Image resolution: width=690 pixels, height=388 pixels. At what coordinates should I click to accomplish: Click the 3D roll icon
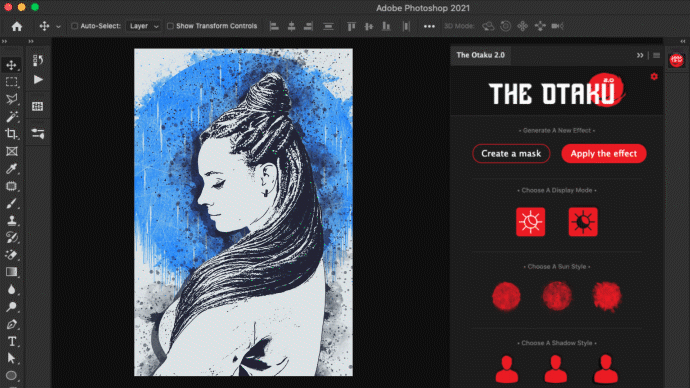click(506, 26)
